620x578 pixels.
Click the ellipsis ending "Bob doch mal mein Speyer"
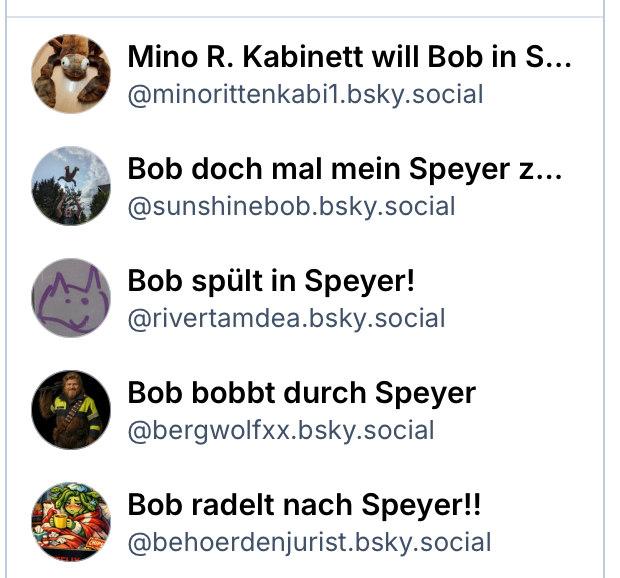pos(550,172)
